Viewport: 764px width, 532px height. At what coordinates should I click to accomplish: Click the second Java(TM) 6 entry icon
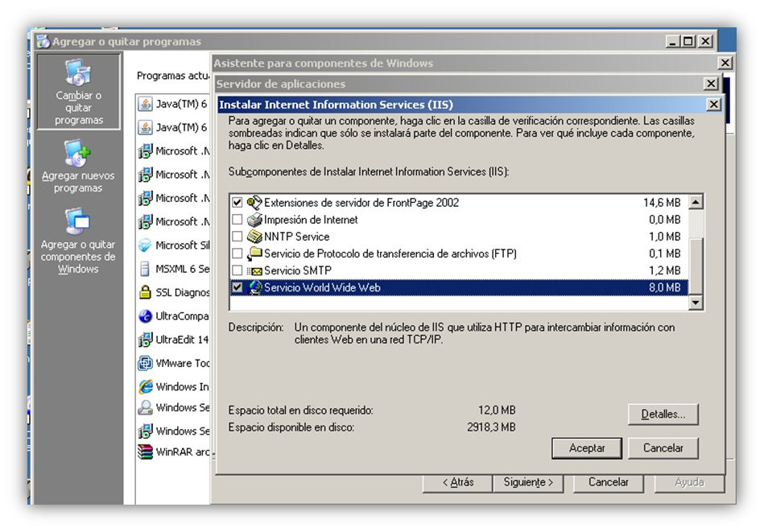[x=145, y=127]
